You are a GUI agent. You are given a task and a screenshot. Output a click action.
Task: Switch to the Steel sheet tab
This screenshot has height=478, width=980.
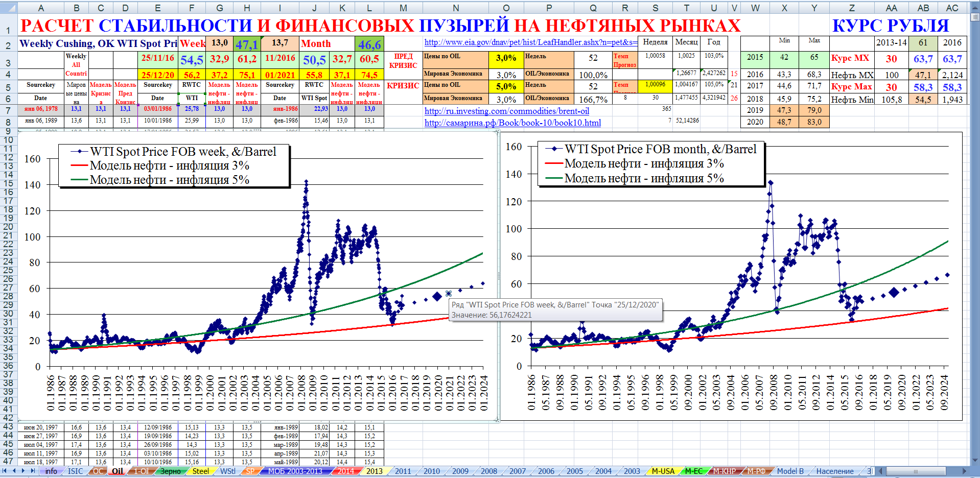tap(200, 471)
